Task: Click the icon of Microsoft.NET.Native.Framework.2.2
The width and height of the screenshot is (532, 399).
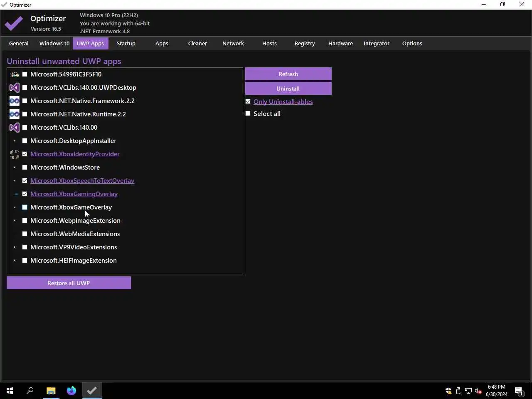Action: [15, 101]
